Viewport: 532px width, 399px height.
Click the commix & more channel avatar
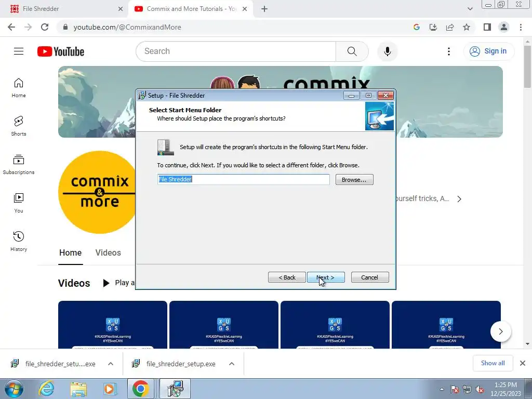[97, 192]
